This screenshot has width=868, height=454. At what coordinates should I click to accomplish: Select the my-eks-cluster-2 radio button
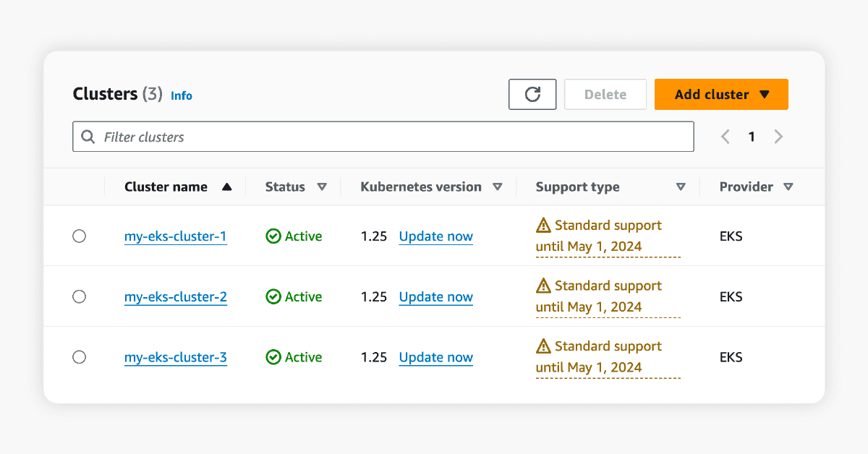(x=80, y=296)
